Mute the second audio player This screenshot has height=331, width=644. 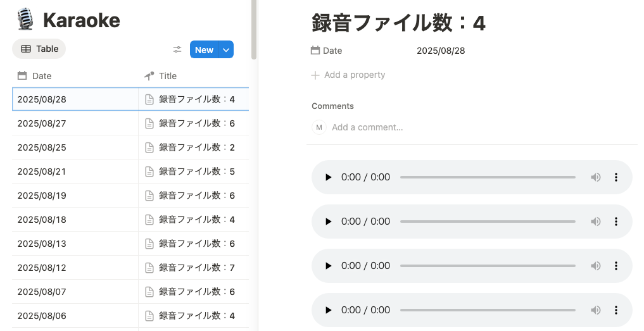pyautogui.click(x=595, y=222)
